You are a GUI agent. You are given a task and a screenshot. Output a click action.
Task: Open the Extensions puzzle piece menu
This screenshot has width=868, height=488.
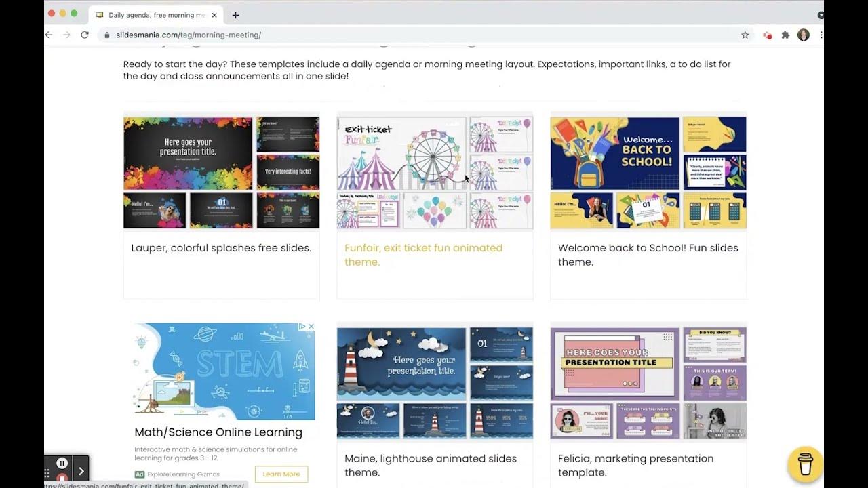click(x=785, y=35)
